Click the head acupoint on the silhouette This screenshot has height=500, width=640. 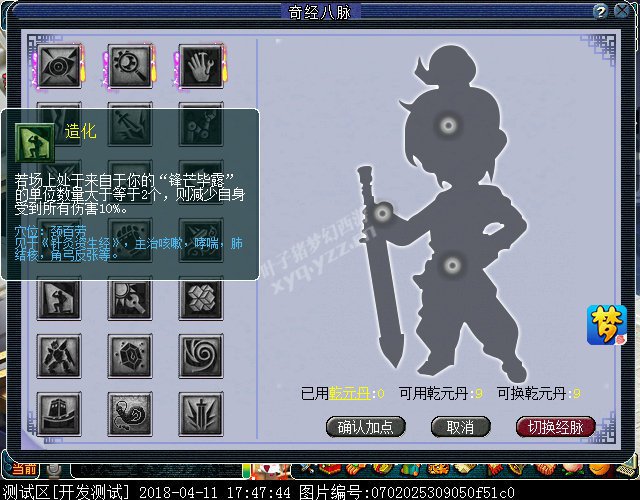pyautogui.click(x=448, y=125)
